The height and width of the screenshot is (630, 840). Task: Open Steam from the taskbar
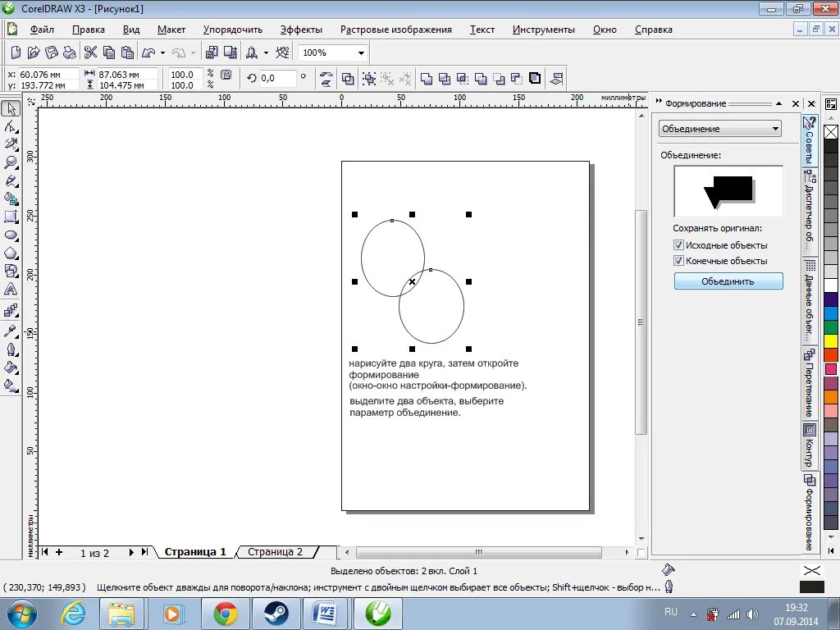(x=276, y=614)
